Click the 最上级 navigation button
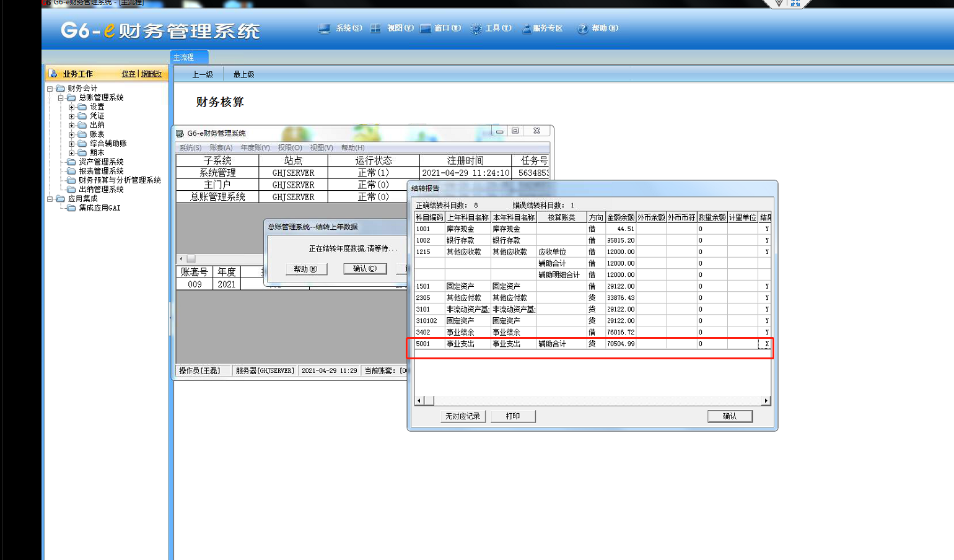 coord(243,74)
